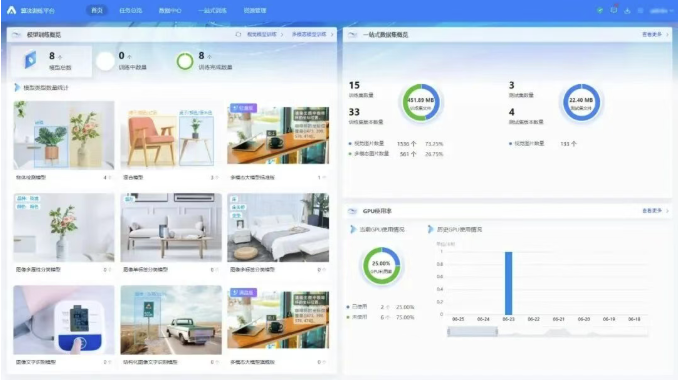Click the training set count 15
Image resolution: width=679 pixels, height=380 pixels.
point(354,85)
